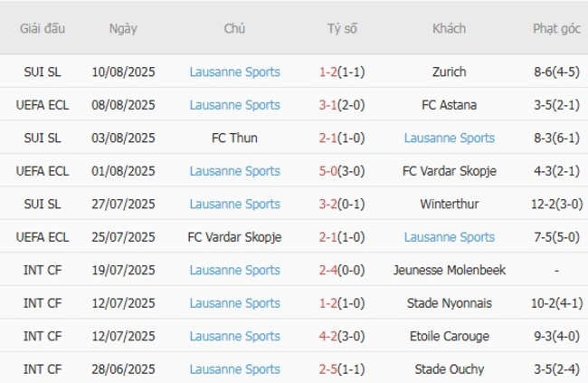Click the Zurich away team name

pyautogui.click(x=449, y=72)
